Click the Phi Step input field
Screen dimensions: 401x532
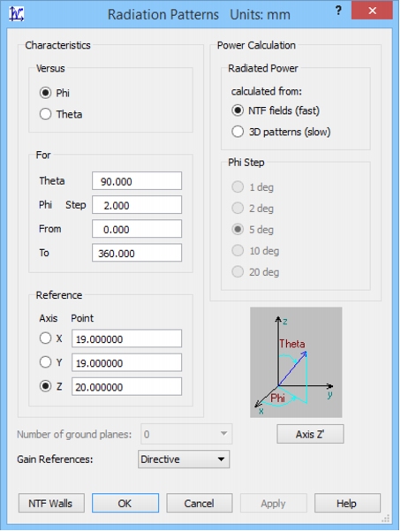pos(137,205)
